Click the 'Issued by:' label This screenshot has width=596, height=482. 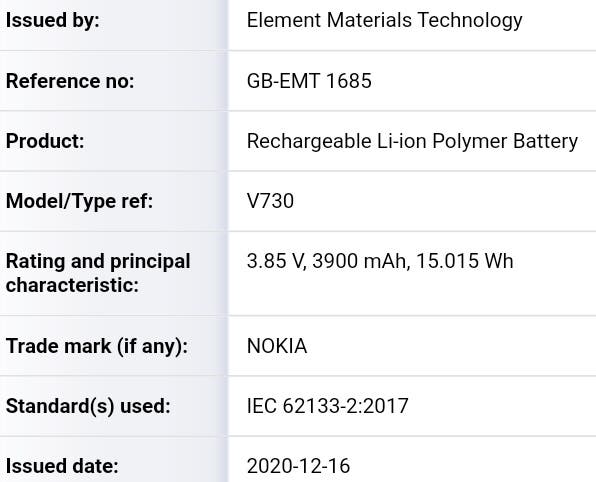tap(52, 20)
